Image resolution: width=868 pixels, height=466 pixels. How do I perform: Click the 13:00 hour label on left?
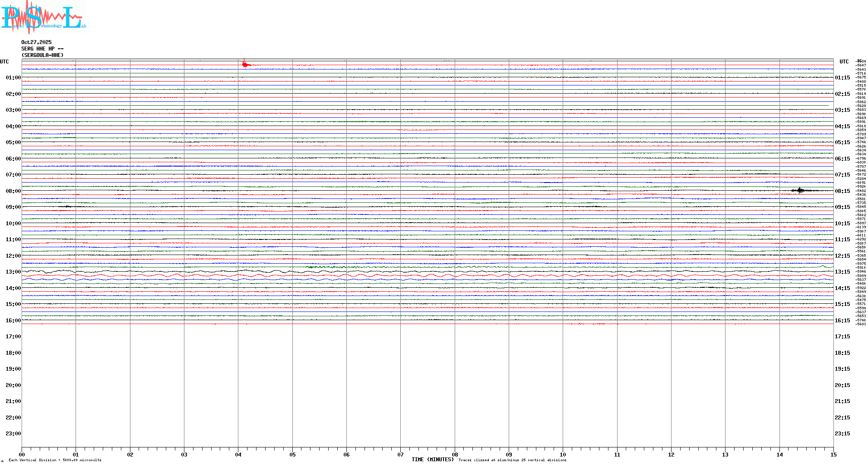pyautogui.click(x=13, y=272)
